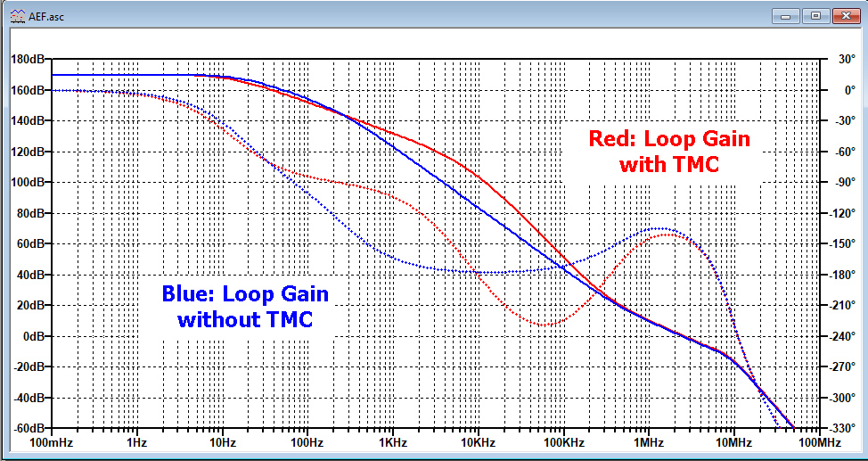
Task: Click the 10MHz frequency axis label
Action: (x=734, y=442)
